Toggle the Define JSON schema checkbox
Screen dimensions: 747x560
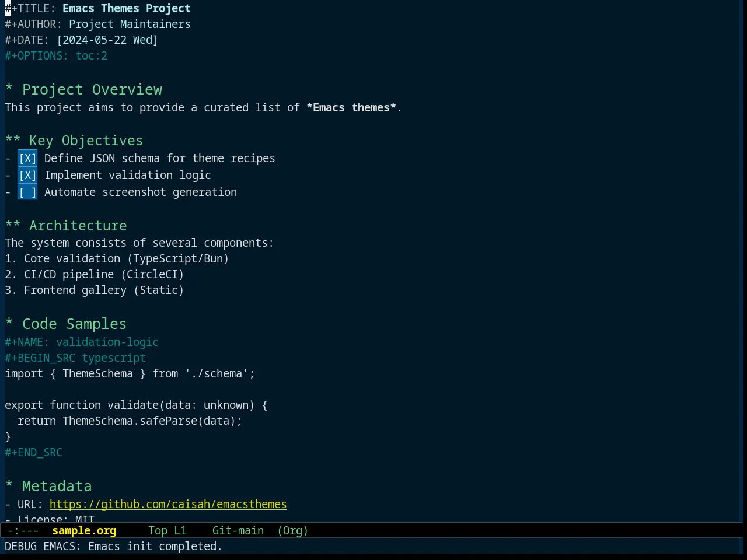tap(27, 158)
